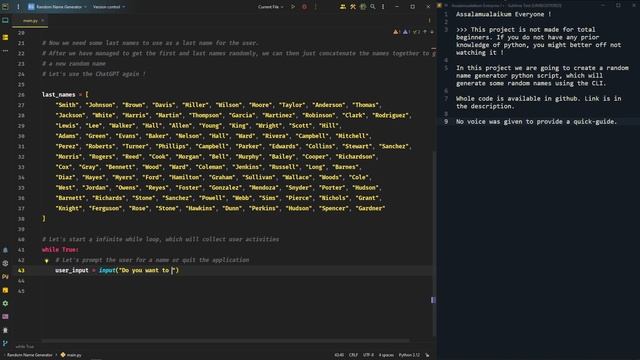The image size is (640, 360).
Task: Click the horizontal scrollbar of the editor
Action: click(x=226, y=340)
